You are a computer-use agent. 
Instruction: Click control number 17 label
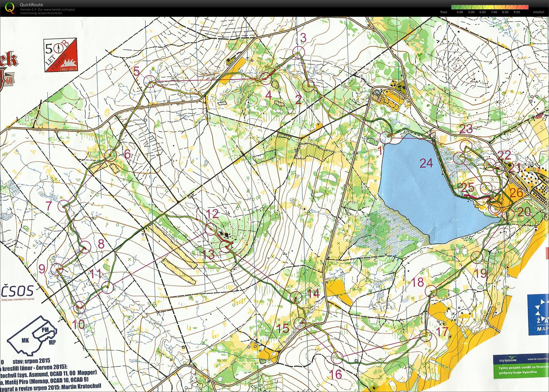point(442,332)
